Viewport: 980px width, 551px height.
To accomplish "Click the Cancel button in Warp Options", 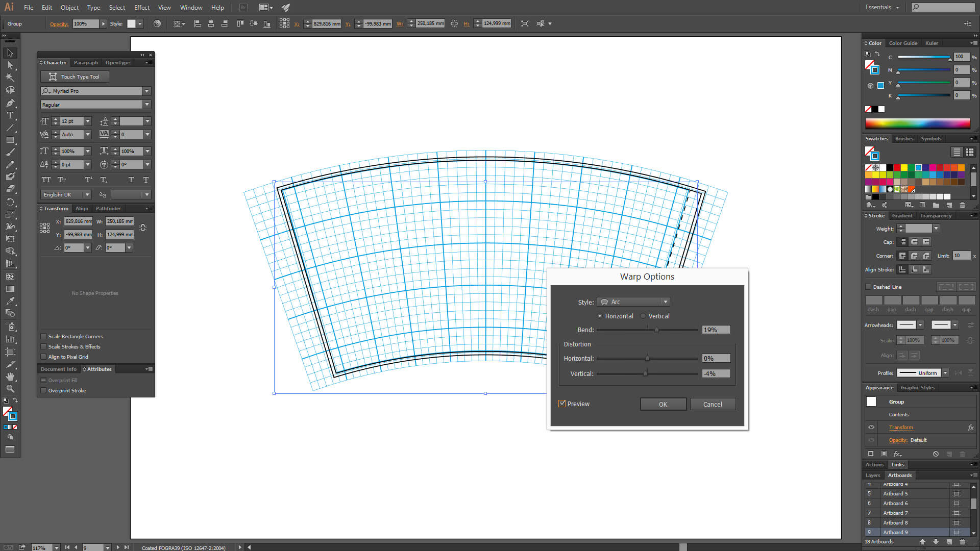I will coord(712,404).
